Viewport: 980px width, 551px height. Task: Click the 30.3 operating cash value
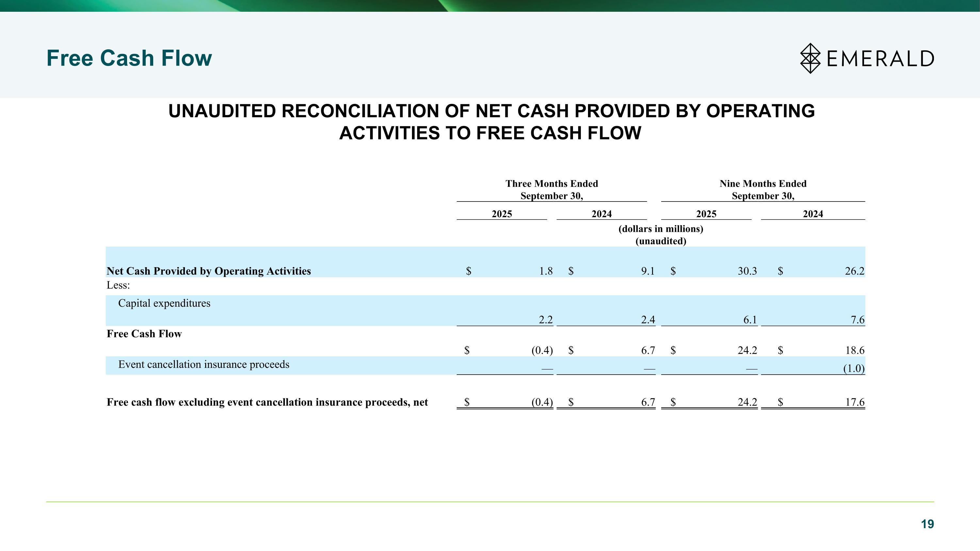pyautogui.click(x=747, y=271)
